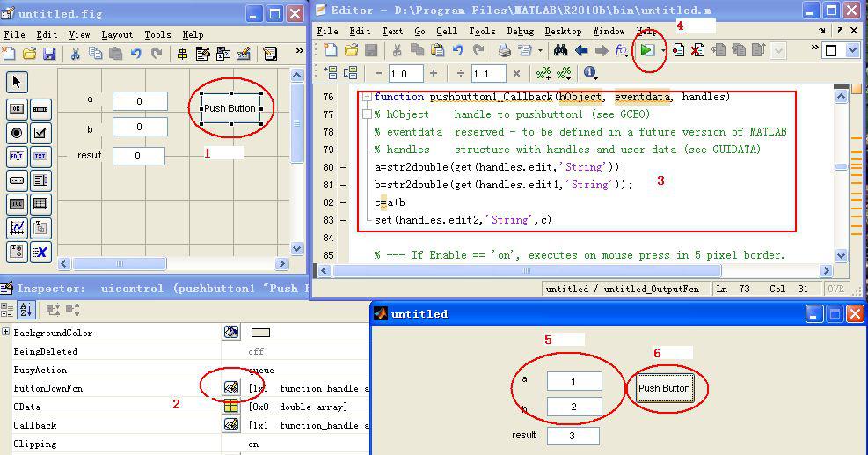Screen dimensions: 868x455
Task: Open CData array editor icon in Inspector
Action: (x=231, y=407)
